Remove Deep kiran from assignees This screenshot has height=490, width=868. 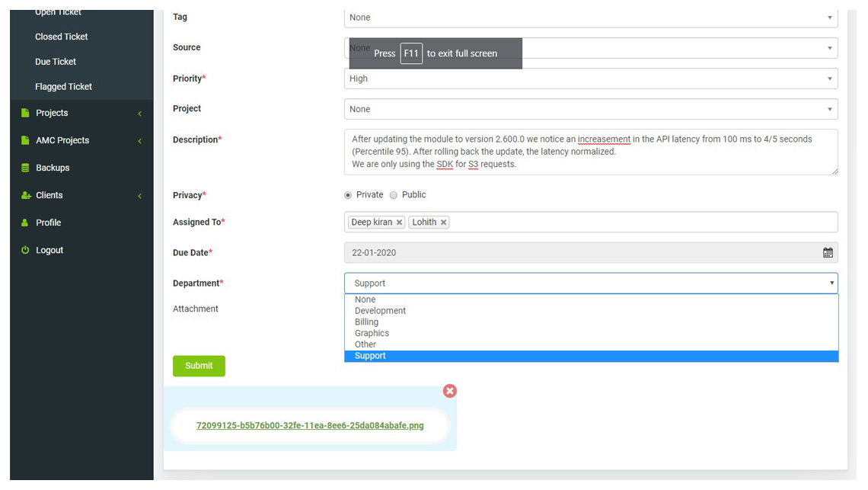pyautogui.click(x=399, y=223)
